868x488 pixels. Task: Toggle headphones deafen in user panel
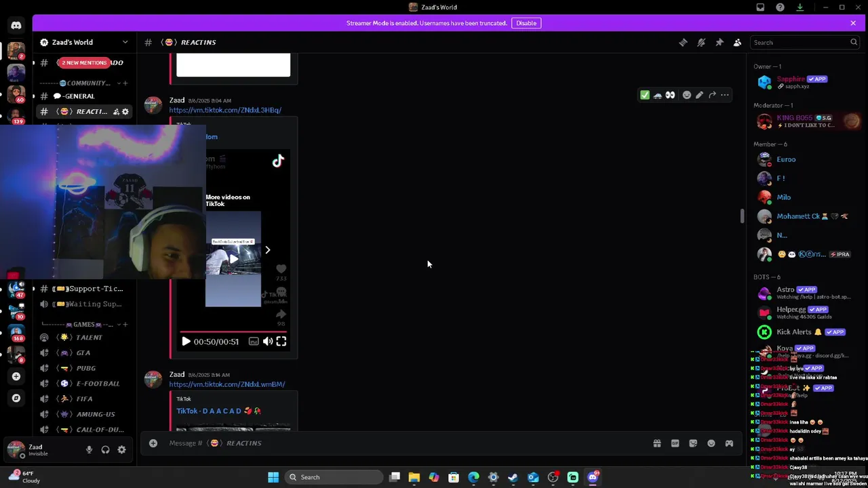pyautogui.click(x=105, y=449)
